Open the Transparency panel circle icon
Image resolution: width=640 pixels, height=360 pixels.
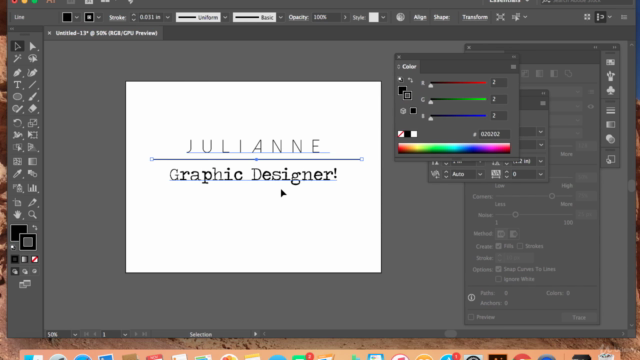(611, 139)
